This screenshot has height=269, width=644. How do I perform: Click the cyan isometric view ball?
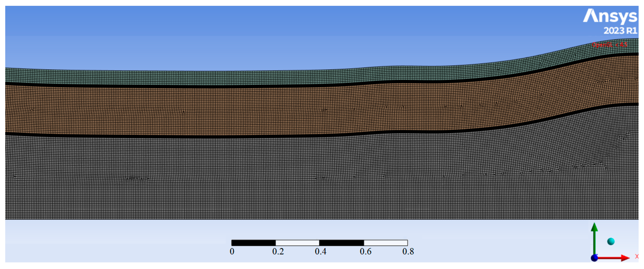[611, 241]
